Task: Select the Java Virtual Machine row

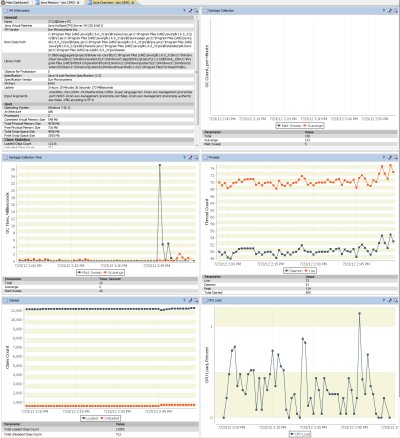Action: point(98,25)
